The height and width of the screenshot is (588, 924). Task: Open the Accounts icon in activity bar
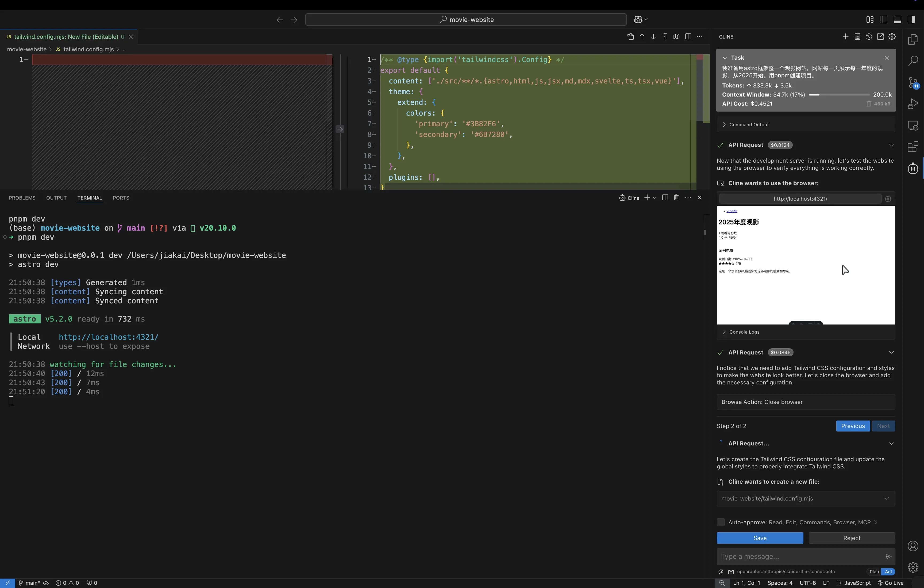(913, 546)
